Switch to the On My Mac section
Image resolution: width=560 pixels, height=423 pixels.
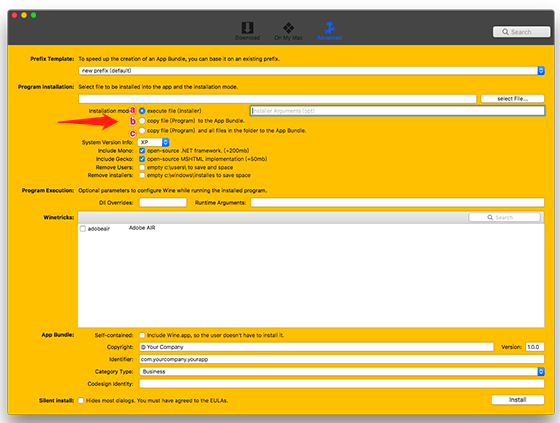point(288,31)
